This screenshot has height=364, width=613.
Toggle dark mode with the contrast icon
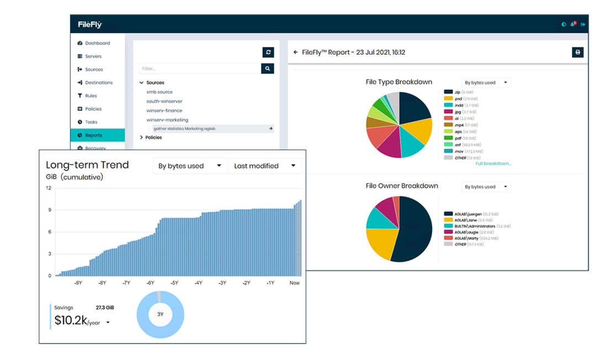[563, 24]
